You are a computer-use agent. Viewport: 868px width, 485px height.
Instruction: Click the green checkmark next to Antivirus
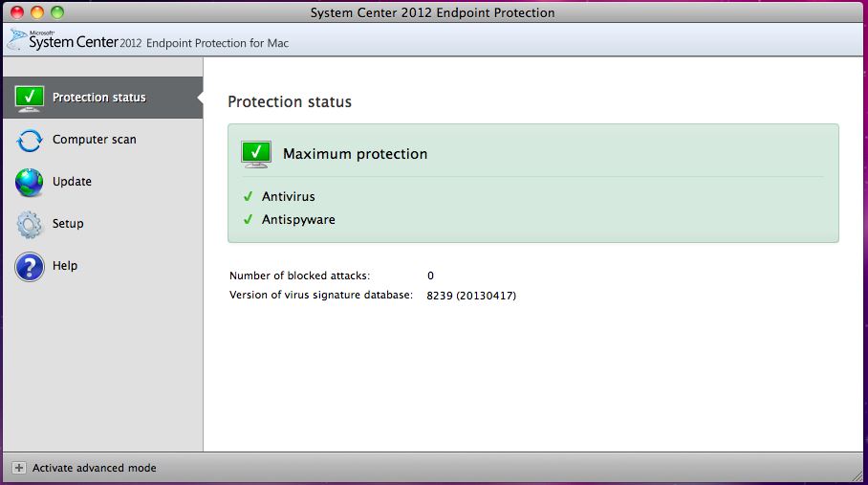(248, 196)
